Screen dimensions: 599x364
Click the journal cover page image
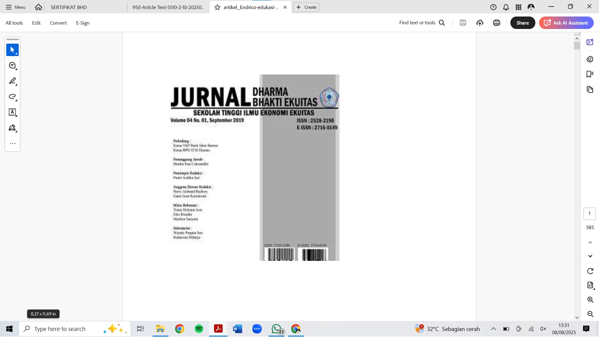coord(255,168)
